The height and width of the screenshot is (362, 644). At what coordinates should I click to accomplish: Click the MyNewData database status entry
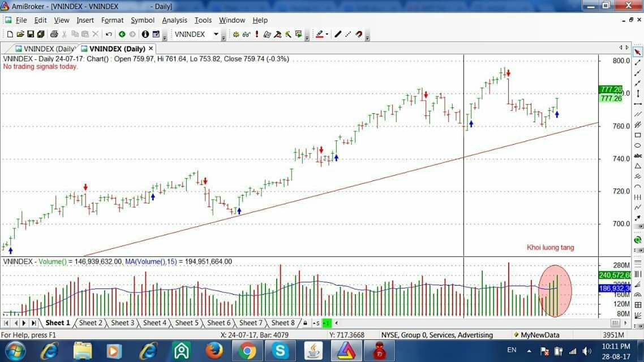pyautogui.click(x=536, y=335)
